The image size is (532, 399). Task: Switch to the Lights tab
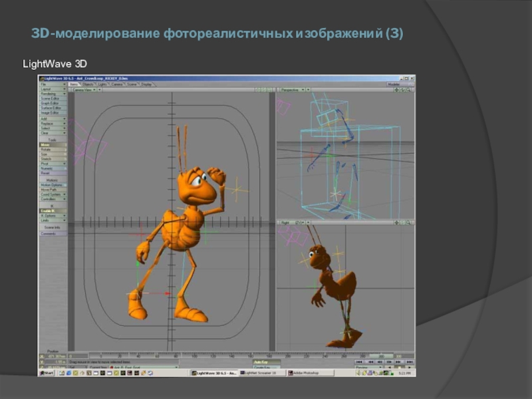tap(102, 84)
